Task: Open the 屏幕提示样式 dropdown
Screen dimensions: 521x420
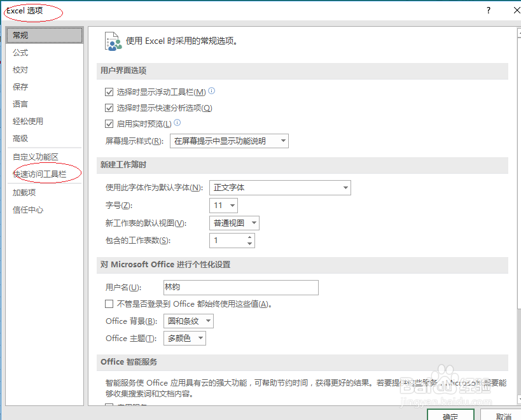Action: pos(229,141)
